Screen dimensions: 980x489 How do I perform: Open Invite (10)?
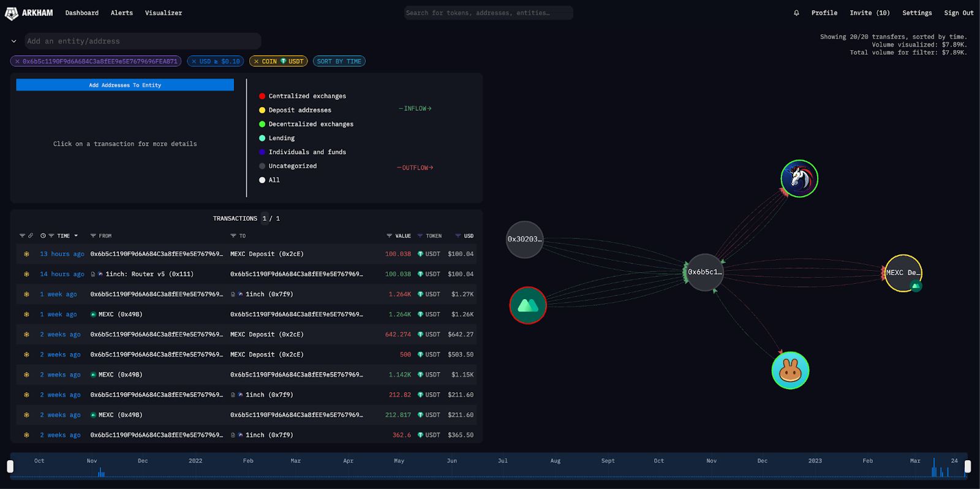point(870,13)
